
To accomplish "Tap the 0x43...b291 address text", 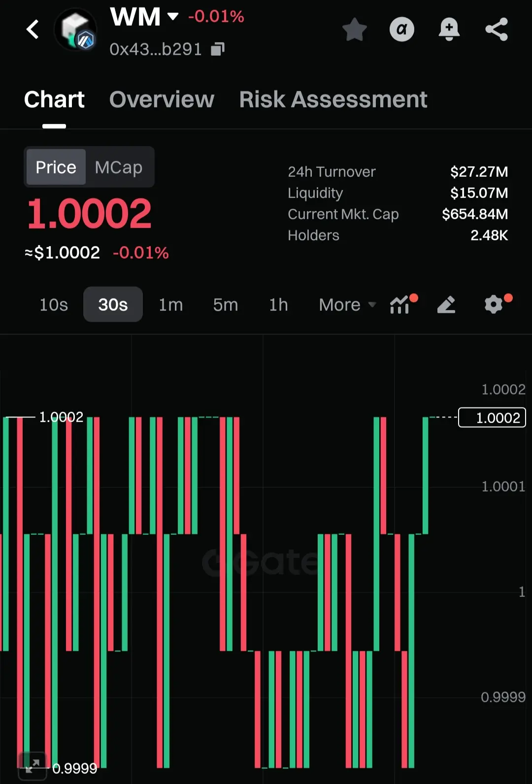I will click(156, 49).
